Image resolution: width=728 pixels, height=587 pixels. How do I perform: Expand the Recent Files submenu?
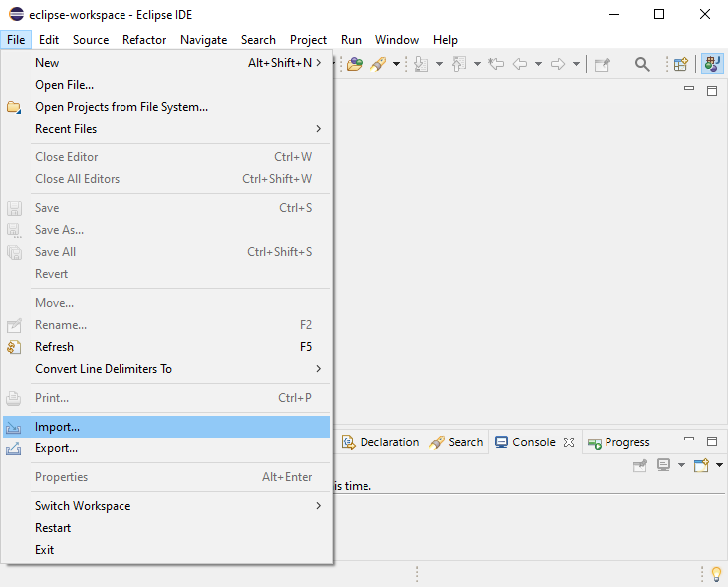[x=318, y=129]
